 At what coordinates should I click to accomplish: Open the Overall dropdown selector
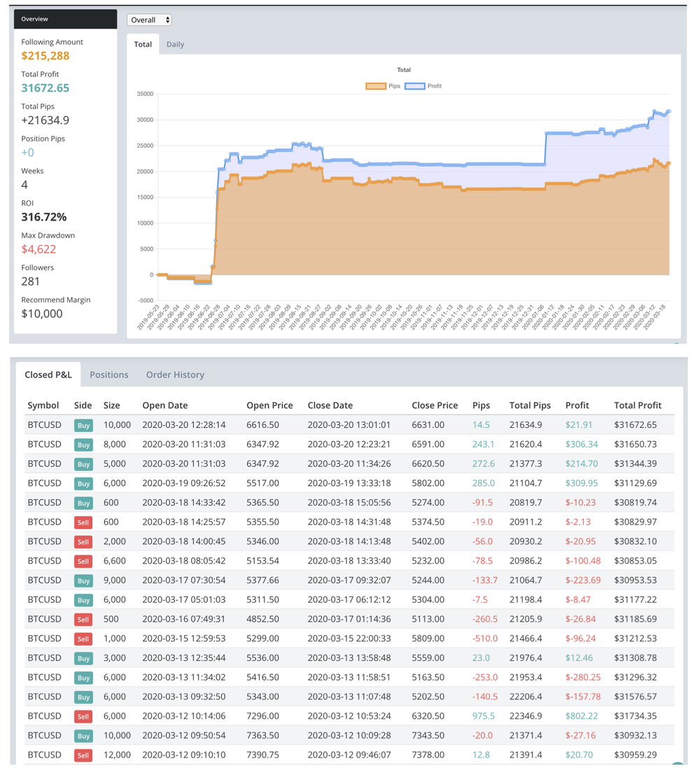click(x=149, y=20)
